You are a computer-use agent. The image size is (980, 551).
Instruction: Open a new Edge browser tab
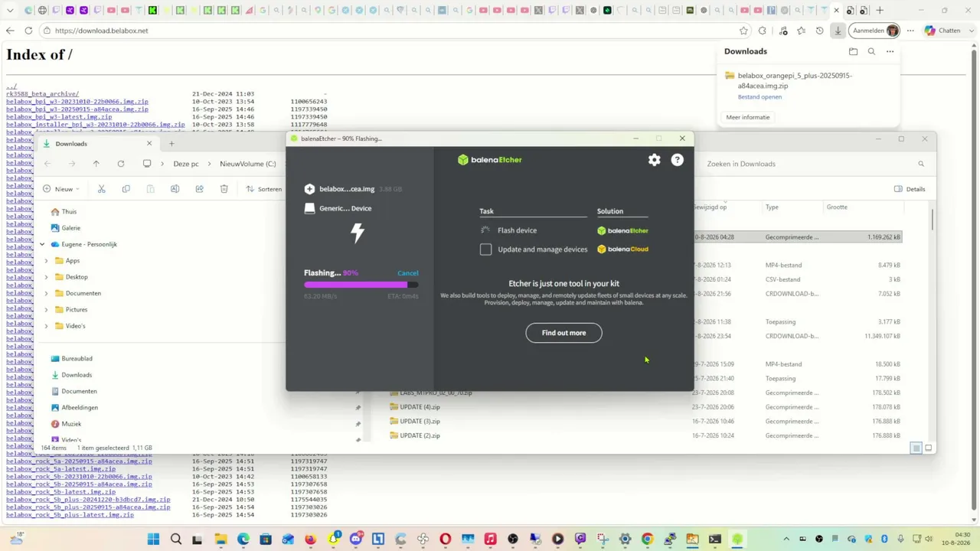880,11
